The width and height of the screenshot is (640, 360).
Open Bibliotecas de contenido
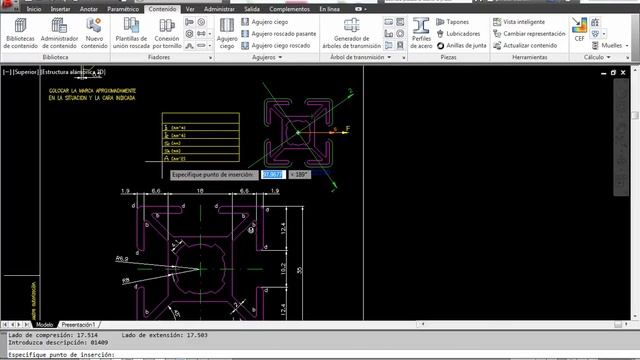pyautogui.click(x=20, y=33)
